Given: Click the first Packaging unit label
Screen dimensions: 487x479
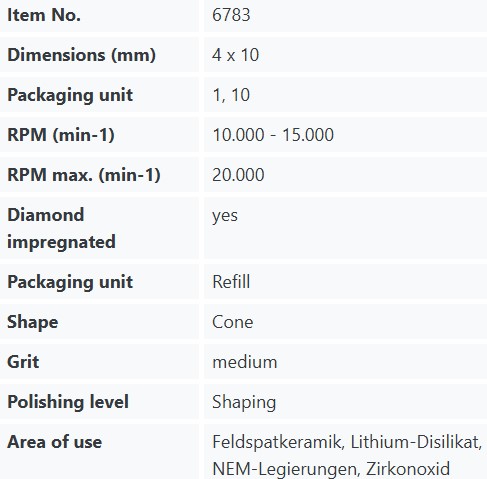Looking at the screenshot, I should pos(70,95).
